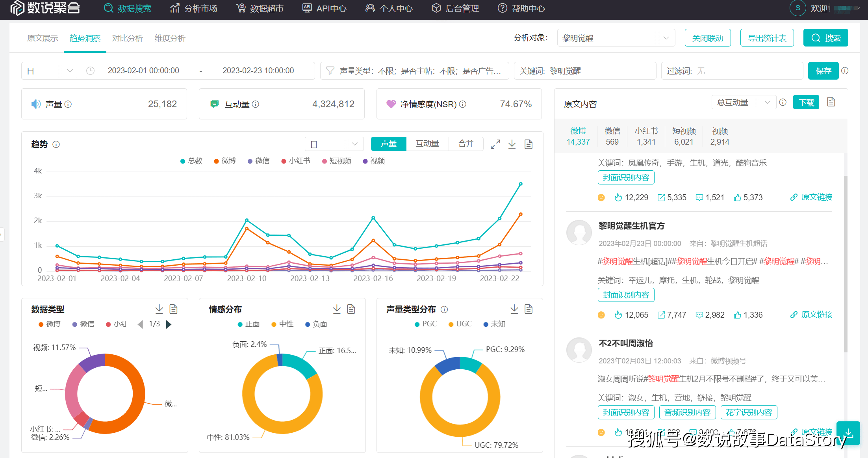Toggle 小红书 series in trend legend
The image size is (868, 458).
tap(296, 161)
